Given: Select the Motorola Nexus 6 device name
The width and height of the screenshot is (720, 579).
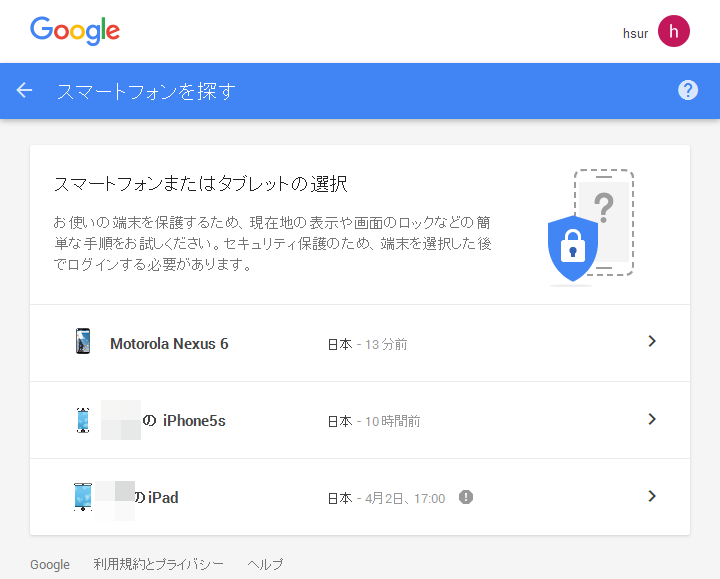Looking at the screenshot, I should [169, 344].
